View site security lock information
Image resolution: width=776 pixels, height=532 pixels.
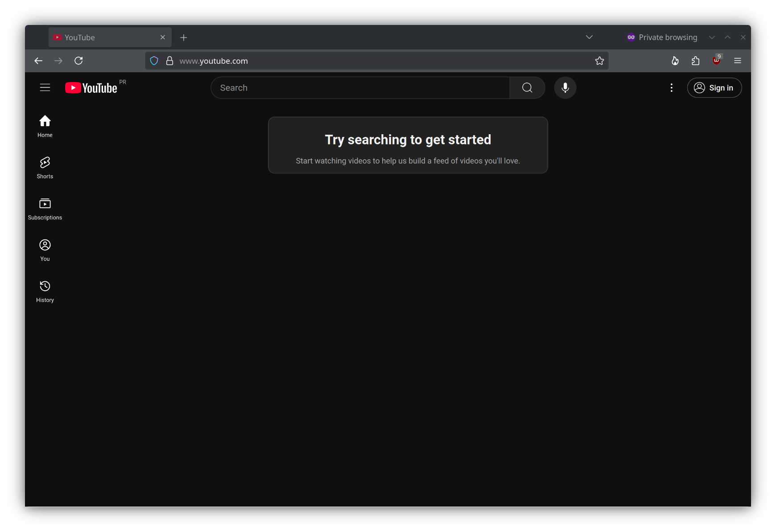(x=169, y=61)
